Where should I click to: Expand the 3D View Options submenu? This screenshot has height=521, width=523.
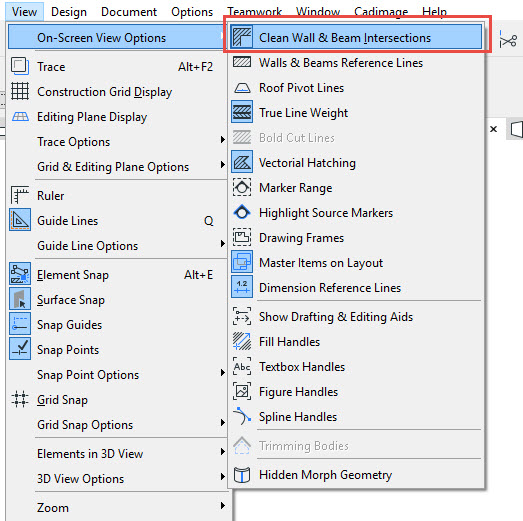(x=118, y=479)
